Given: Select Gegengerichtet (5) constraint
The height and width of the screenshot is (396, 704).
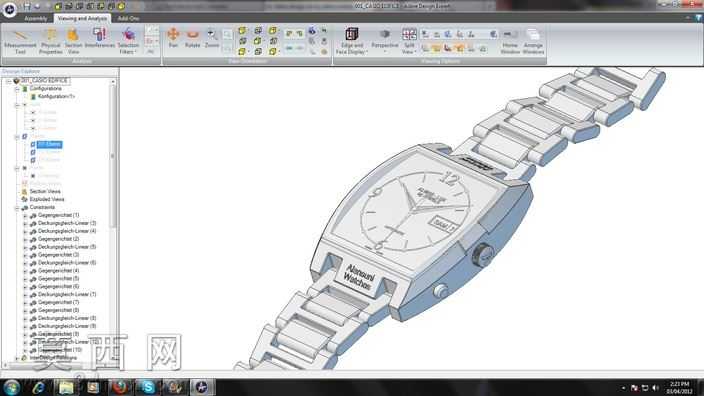Looking at the screenshot, I should coord(58,279).
